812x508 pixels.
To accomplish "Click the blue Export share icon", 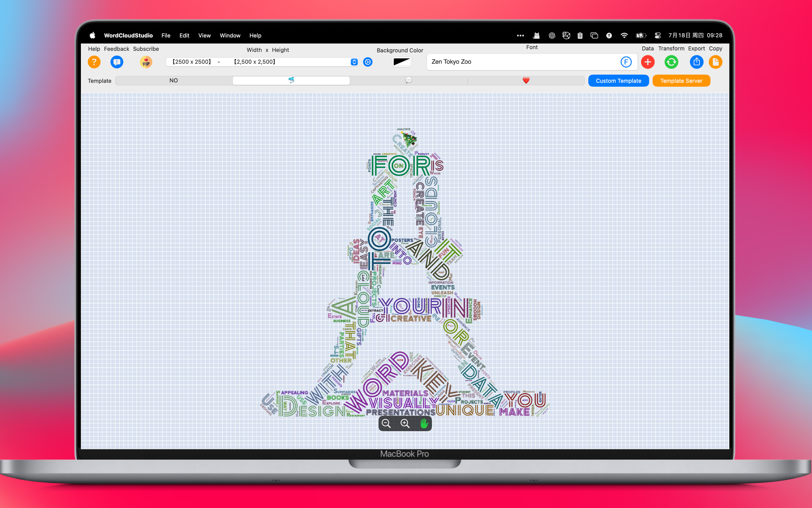I will click(x=697, y=62).
